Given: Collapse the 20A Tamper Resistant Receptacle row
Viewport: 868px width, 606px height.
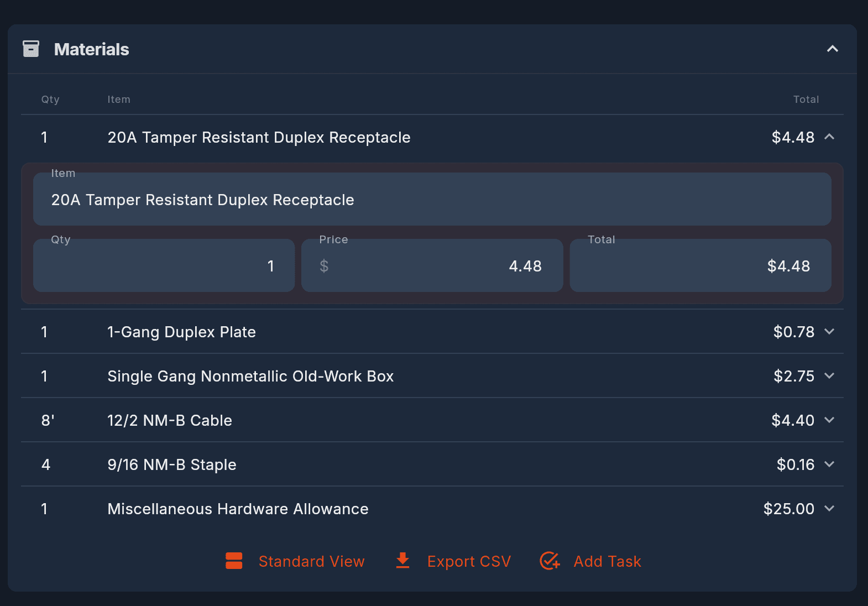Looking at the screenshot, I should pyautogui.click(x=829, y=137).
